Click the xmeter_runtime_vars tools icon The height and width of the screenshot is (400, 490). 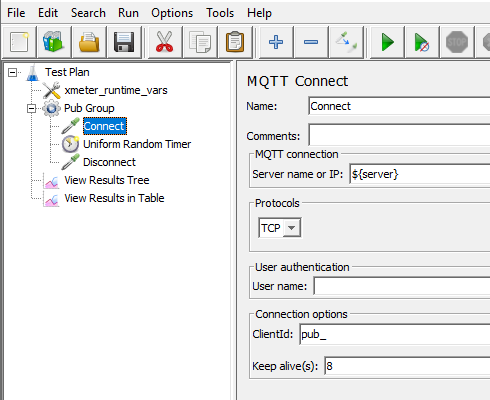click(52, 90)
